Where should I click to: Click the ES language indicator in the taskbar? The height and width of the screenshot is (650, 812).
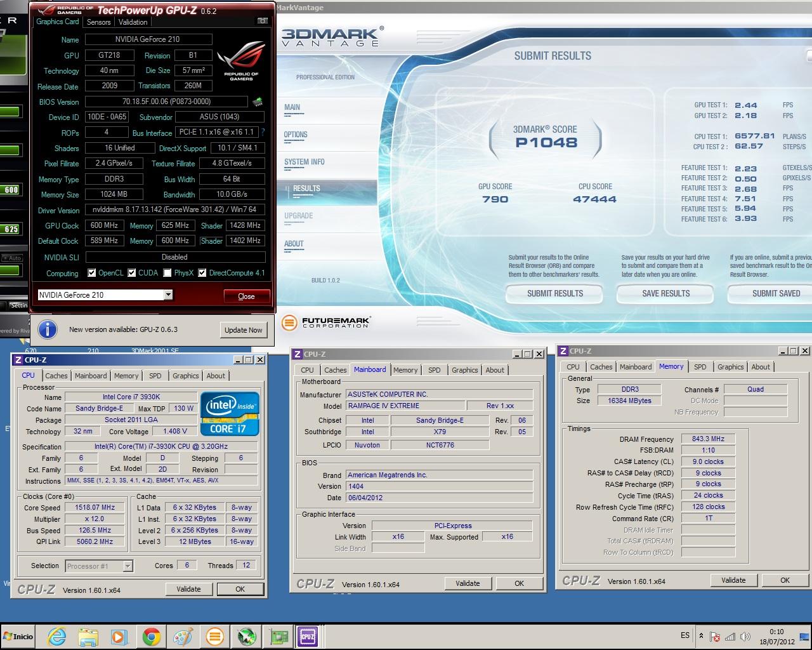[685, 635]
